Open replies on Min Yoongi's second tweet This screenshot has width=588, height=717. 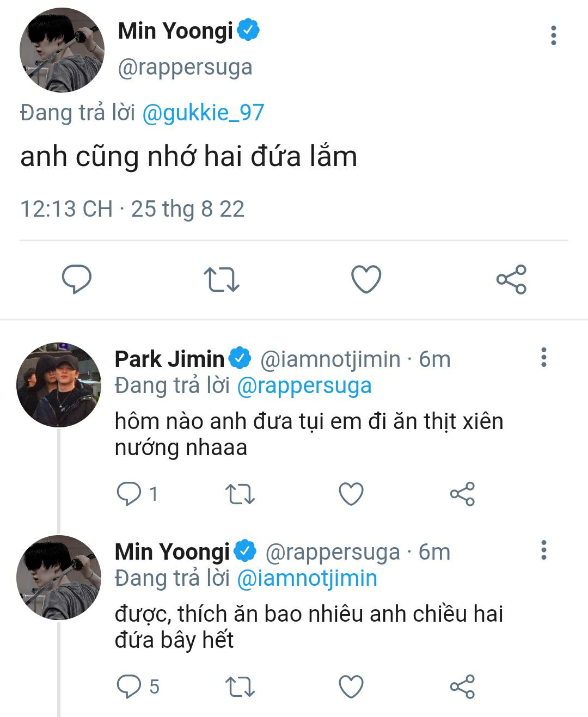coord(129,687)
